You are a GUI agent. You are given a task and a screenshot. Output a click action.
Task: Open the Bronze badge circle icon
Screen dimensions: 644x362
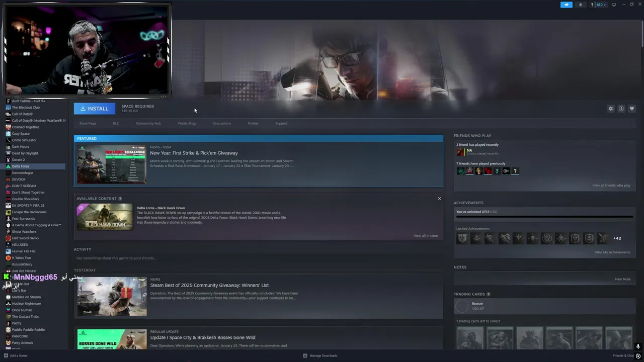(462, 306)
